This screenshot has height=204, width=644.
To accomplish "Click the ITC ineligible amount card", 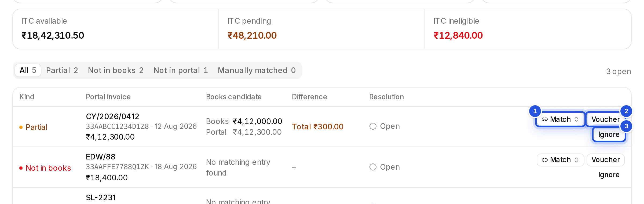I will (x=528, y=29).
